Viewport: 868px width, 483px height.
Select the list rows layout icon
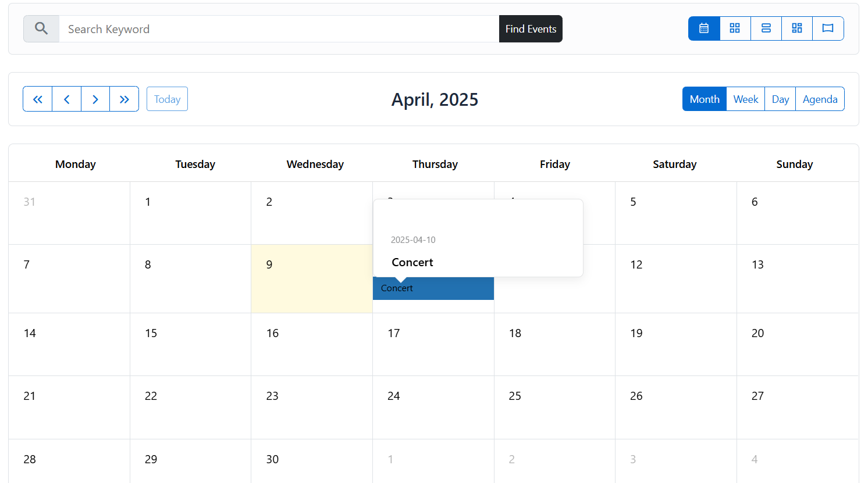[766, 28]
